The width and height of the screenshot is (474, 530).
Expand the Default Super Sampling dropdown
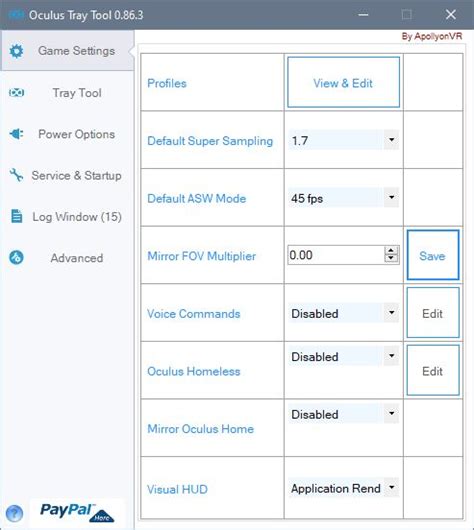(343, 140)
